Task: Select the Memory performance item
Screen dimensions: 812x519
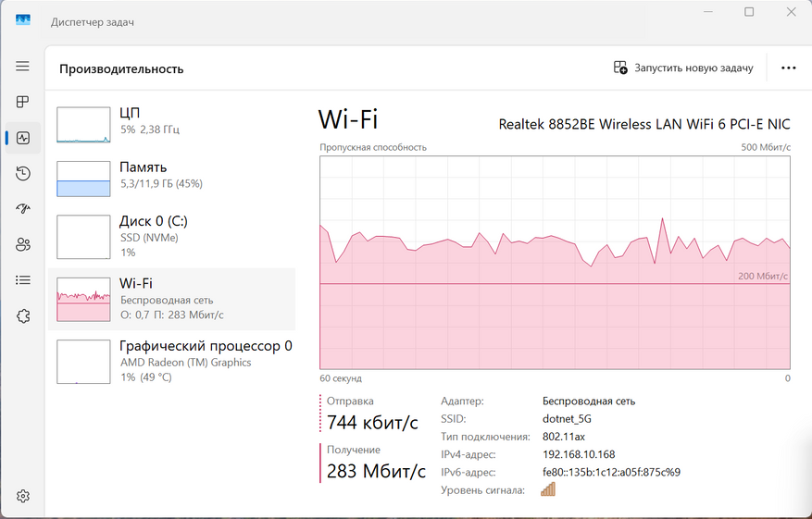Action: 171,177
